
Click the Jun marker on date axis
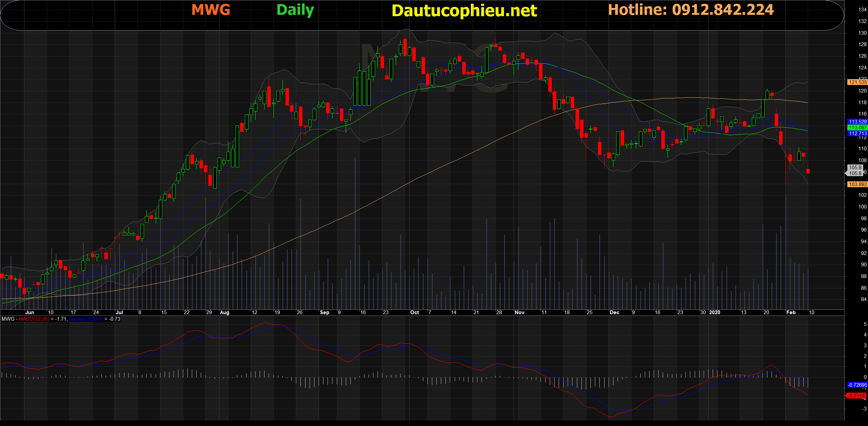click(30, 312)
